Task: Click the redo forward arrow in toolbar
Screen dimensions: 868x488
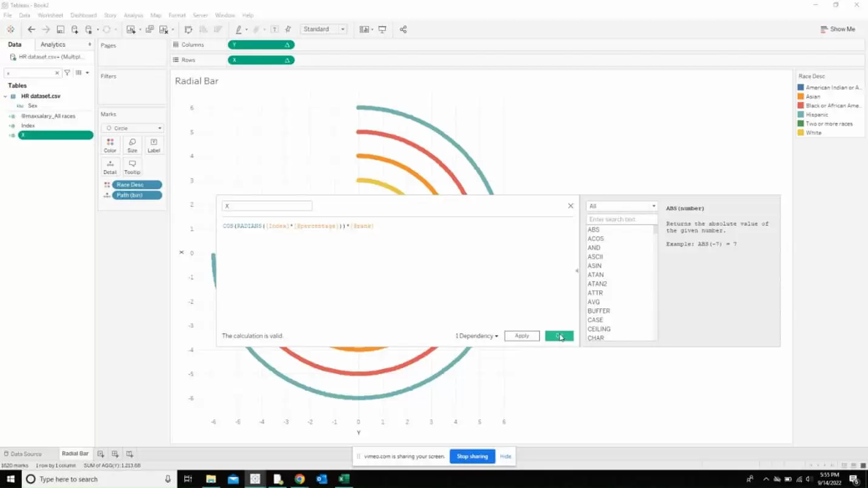Action: pyautogui.click(x=46, y=29)
